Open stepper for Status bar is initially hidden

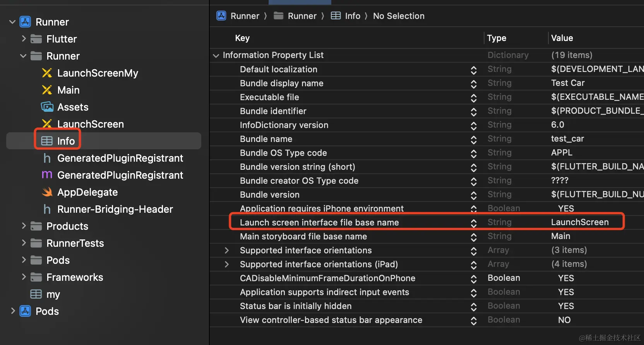click(473, 306)
